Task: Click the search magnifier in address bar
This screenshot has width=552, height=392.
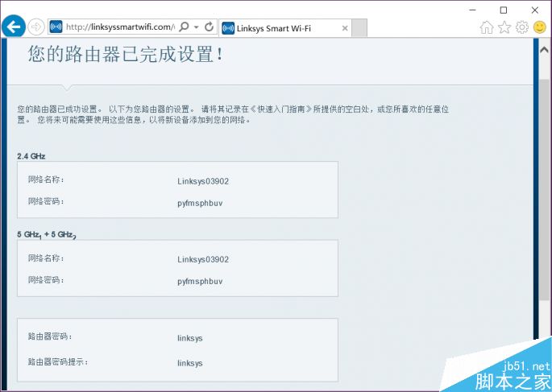Action: [x=184, y=27]
